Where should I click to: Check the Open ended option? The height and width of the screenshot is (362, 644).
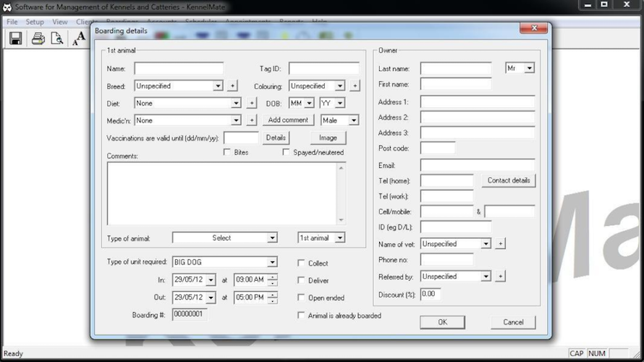coord(301,298)
